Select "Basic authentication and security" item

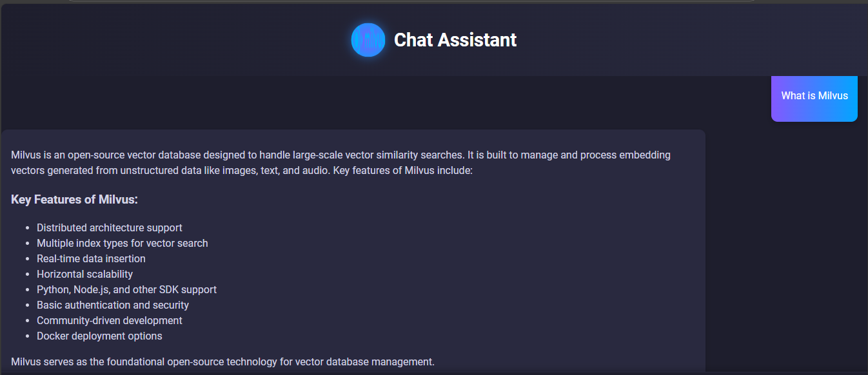(x=113, y=305)
